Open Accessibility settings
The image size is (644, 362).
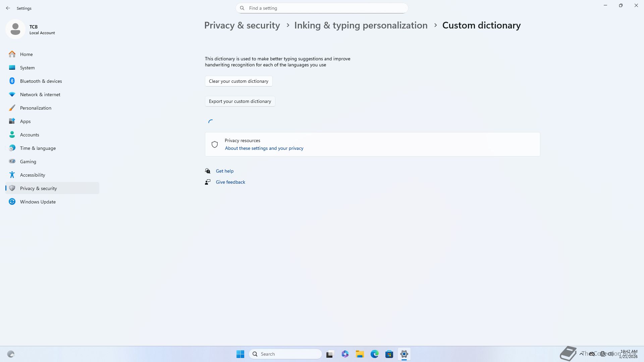click(x=32, y=175)
